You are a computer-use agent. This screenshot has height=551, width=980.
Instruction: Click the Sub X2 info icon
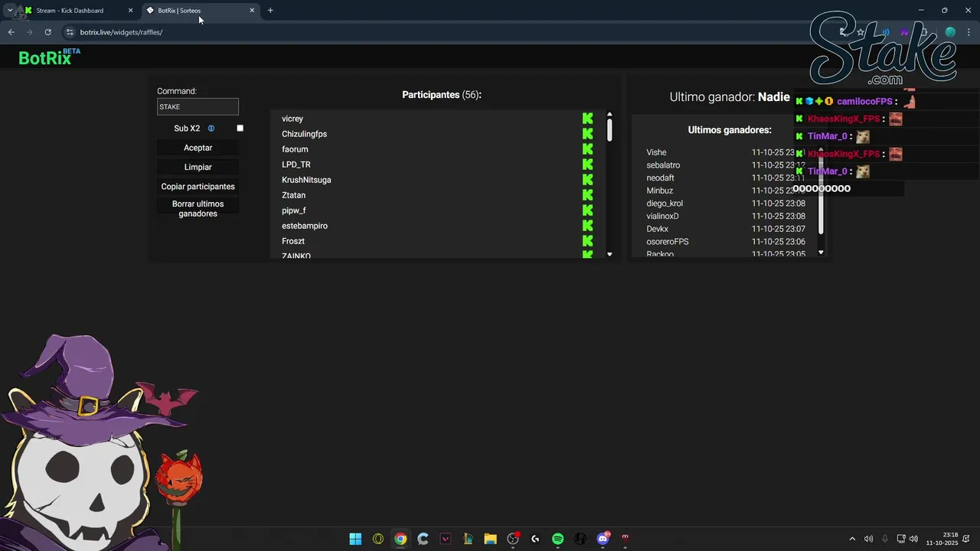[211, 129]
